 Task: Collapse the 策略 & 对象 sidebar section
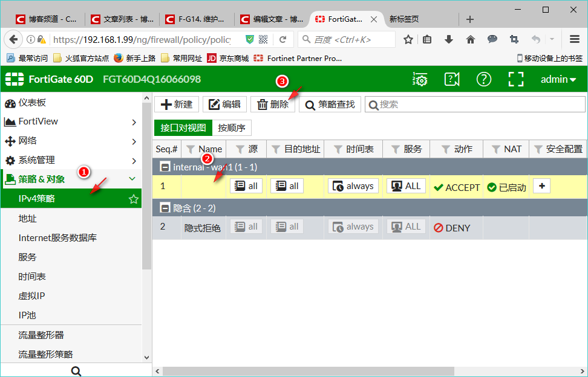tap(132, 179)
